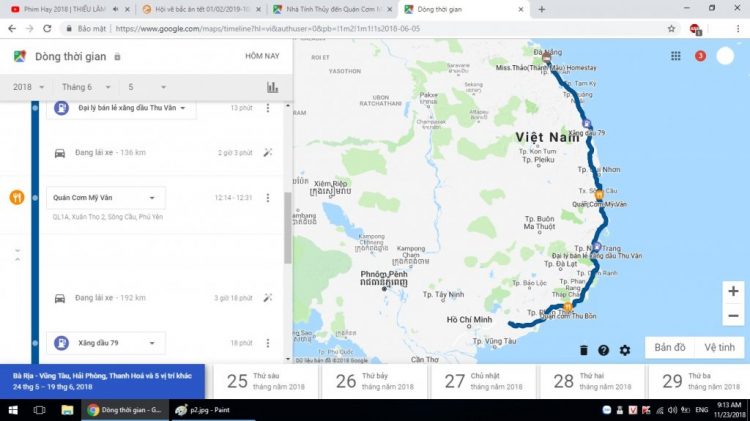Close the Phim Hay 2018 tab
Screen dimensions: 750x421
point(127,9)
